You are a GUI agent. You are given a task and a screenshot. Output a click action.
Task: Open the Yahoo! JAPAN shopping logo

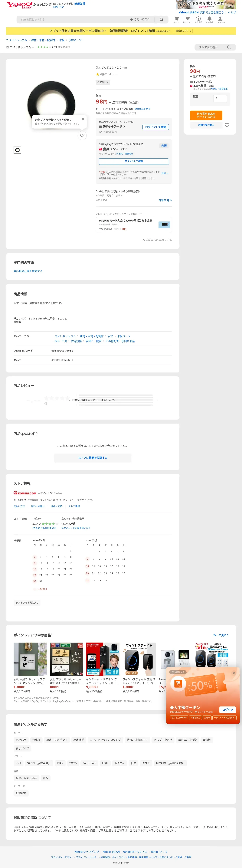pyautogui.click(x=29, y=5)
